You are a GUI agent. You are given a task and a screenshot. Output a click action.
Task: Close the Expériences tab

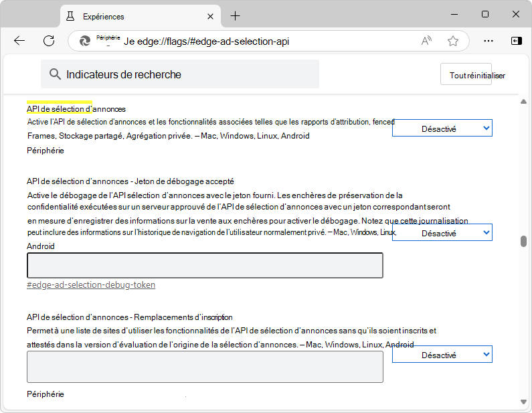210,16
